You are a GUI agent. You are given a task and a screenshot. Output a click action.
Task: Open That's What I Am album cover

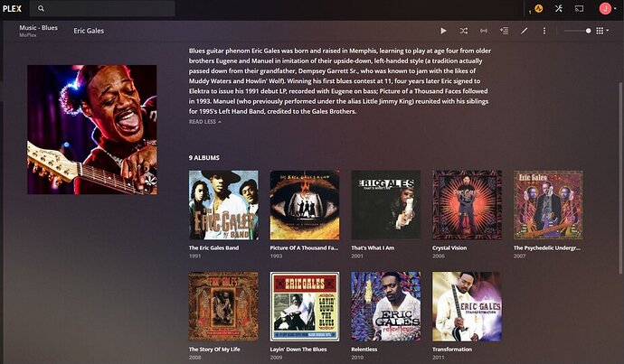click(x=386, y=205)
